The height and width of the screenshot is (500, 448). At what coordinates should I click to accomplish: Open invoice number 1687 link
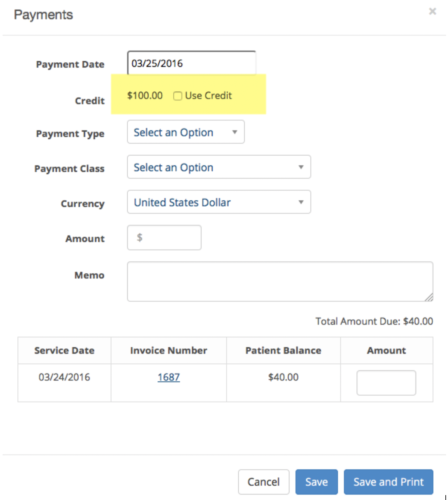tap(168, 377)
